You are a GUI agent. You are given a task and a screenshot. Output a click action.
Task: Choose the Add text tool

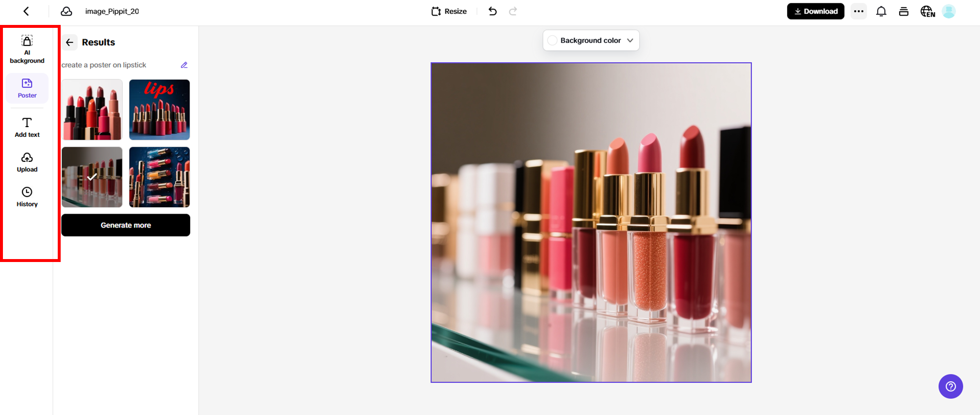pos(27,127)
